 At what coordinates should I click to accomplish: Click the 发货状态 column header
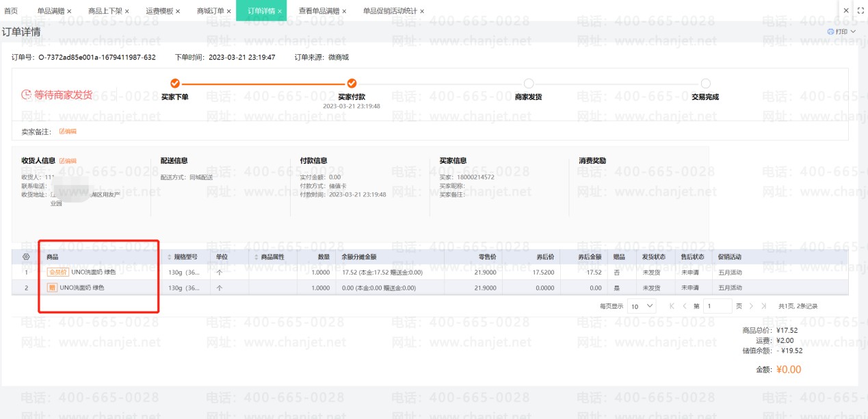[x=654, y=257]
